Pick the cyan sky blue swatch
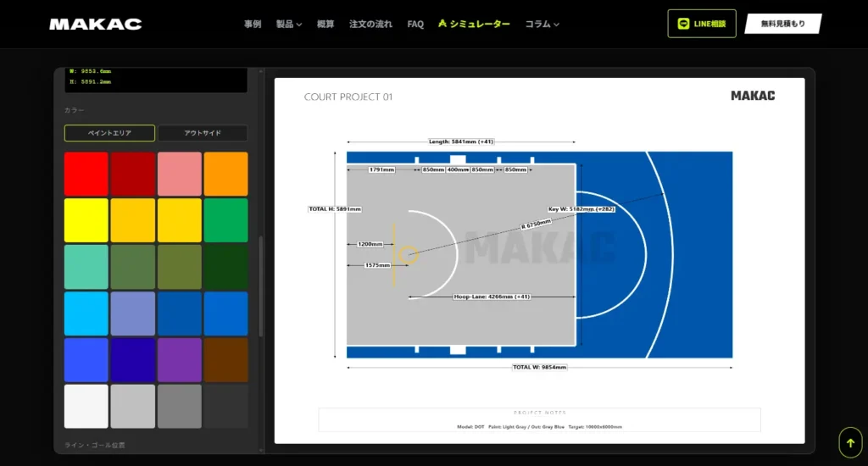868x466 pixels. click(86, 313)
